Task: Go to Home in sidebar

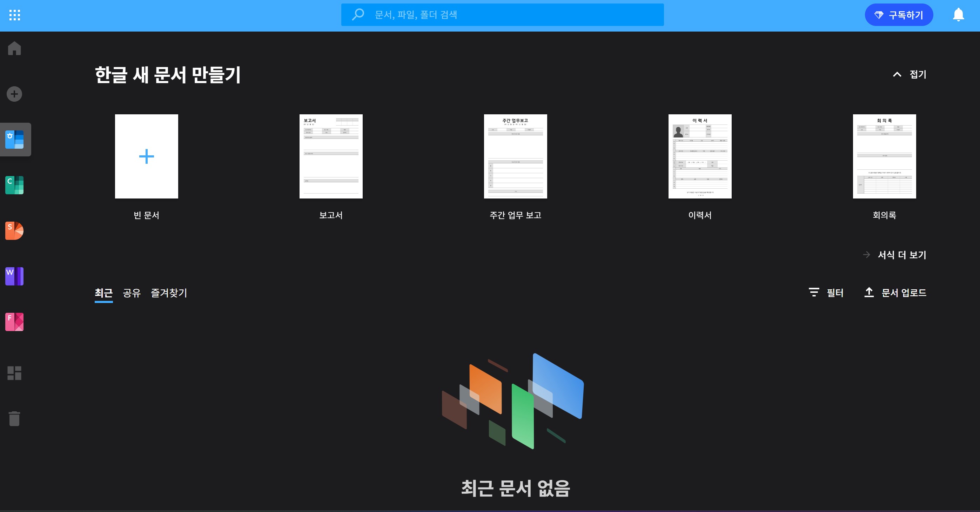Action: click(14, 48)
